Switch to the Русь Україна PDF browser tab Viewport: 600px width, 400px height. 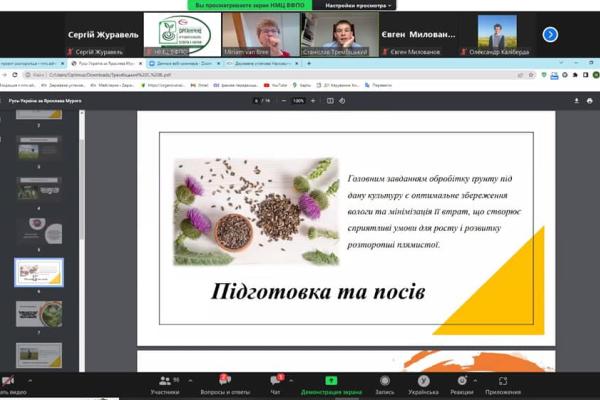point(106,63)
